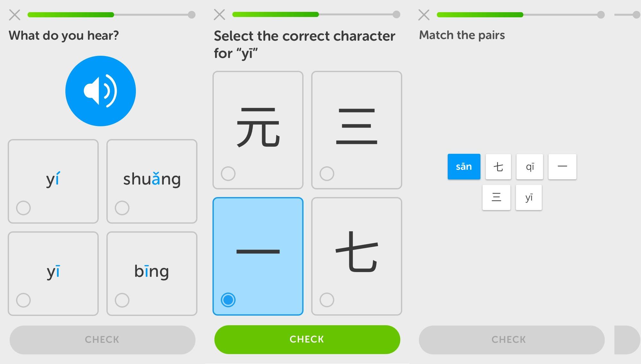Viewport: 641px width, 364px height.
Task: Exit the "What do you hear?" exercise
Action: coord(14,14)
